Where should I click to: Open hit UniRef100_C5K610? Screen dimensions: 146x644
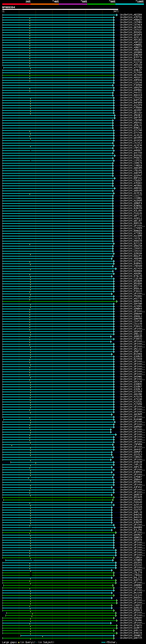131,575
